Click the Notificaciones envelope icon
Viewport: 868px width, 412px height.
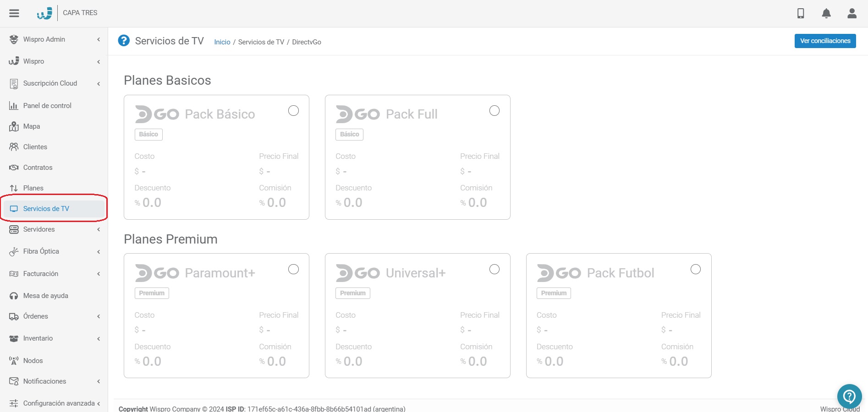pos(14,381)
